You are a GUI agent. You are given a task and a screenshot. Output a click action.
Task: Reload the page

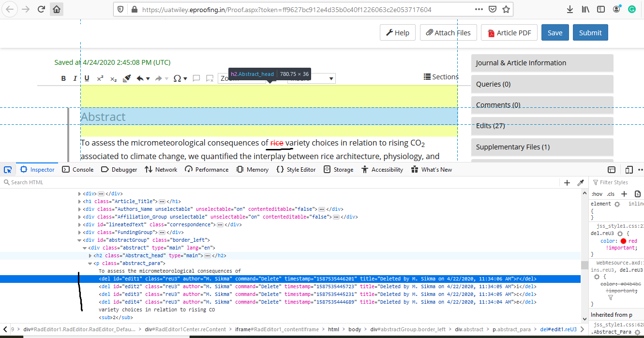(x=42, y=9)
